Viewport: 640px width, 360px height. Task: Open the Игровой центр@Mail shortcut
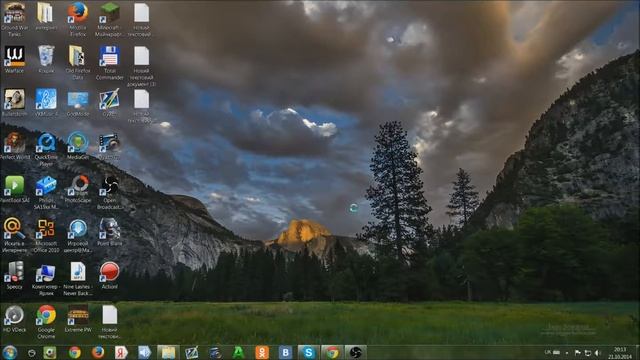tap(78, 235)
